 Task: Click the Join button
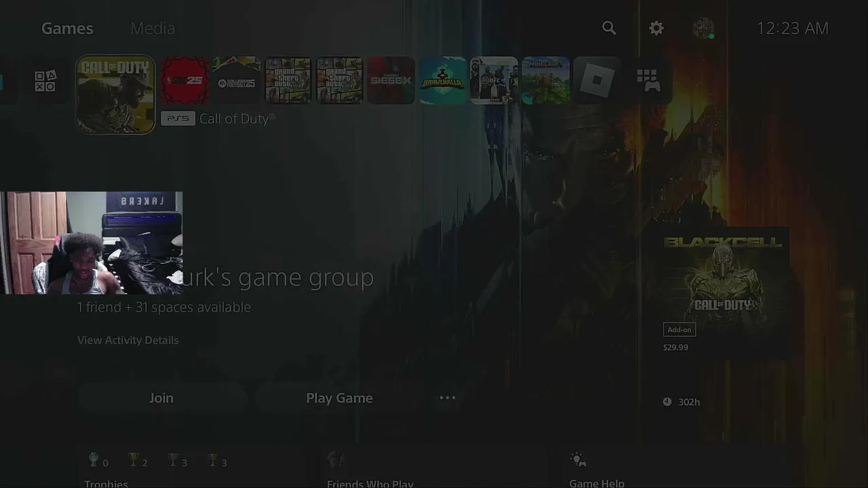tap(161, 398)
